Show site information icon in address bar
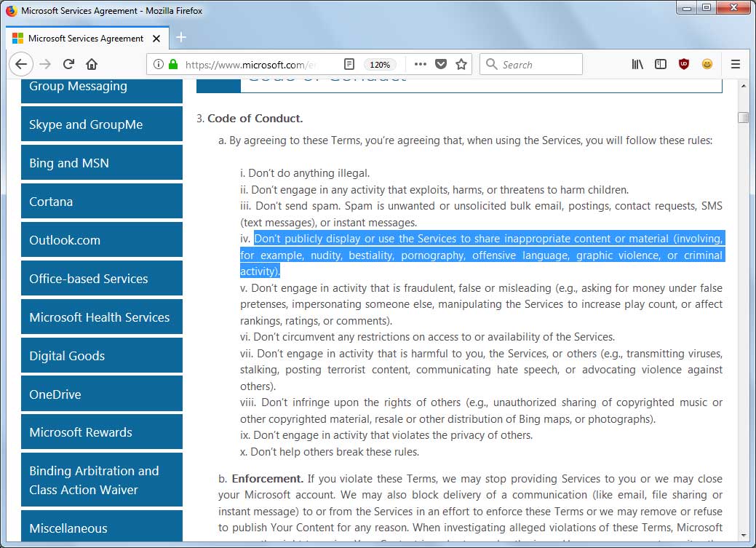 (x=158, y=64)
